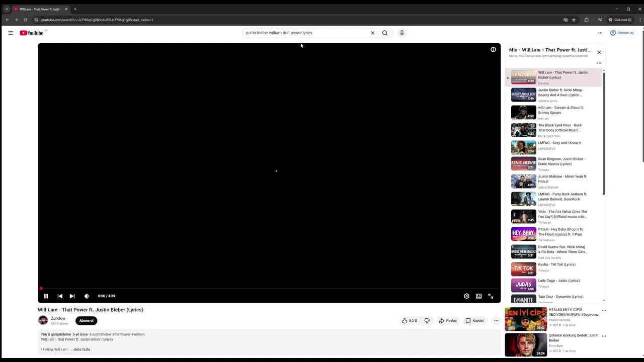Click #JustinBieber hashtag in description
The height and width of the screenshot is (362, 644).
100,334
